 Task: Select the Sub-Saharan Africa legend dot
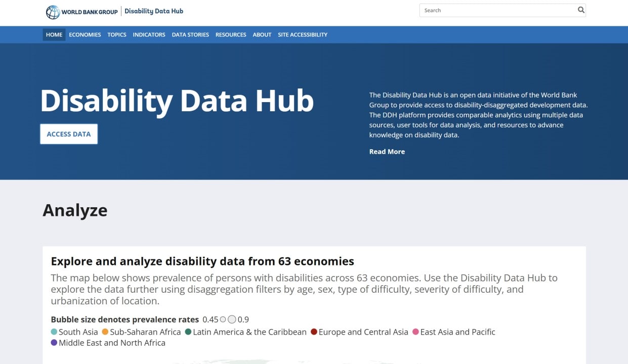click(105, 332)
